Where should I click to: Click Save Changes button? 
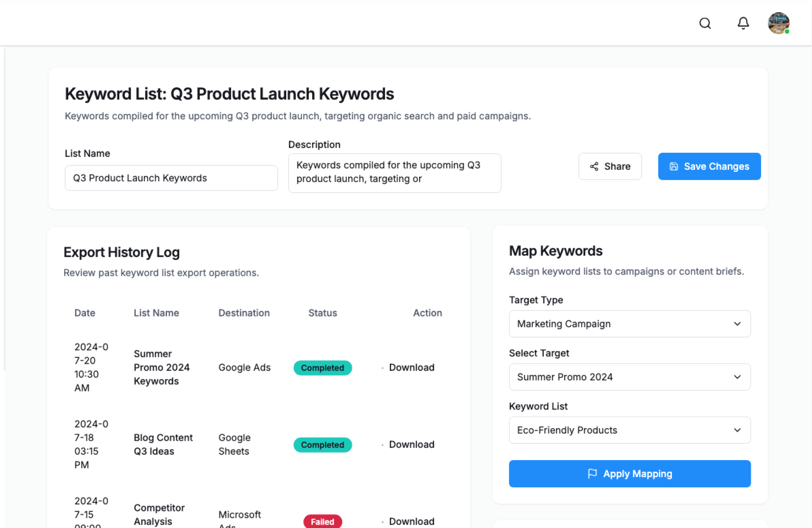point(709,166)
